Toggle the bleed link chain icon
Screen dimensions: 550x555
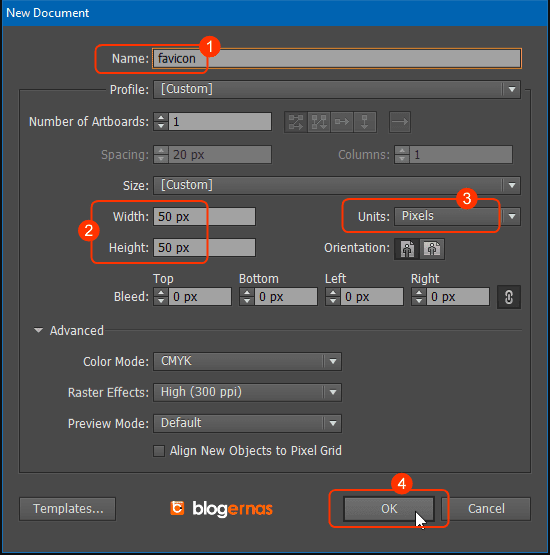509,297
